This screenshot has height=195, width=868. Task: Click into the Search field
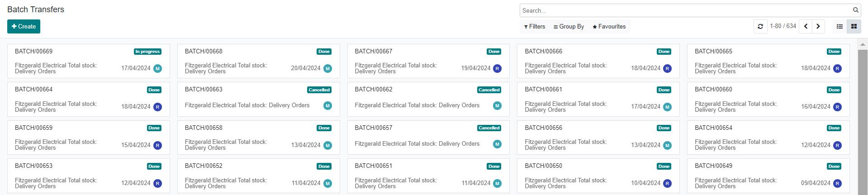click(685, 10)
